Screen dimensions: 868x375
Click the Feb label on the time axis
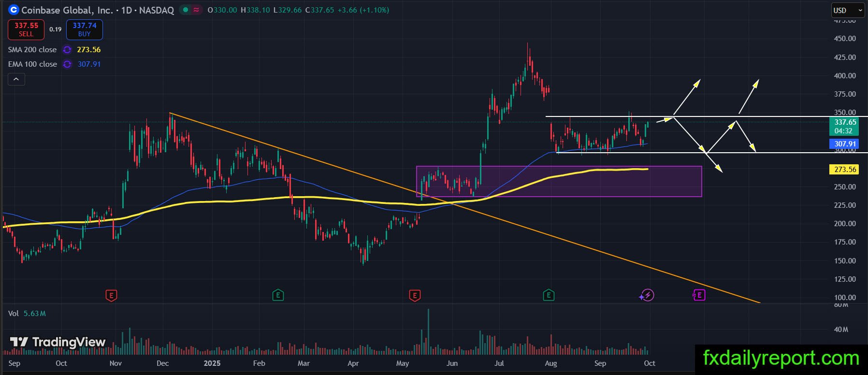(259, 363)
